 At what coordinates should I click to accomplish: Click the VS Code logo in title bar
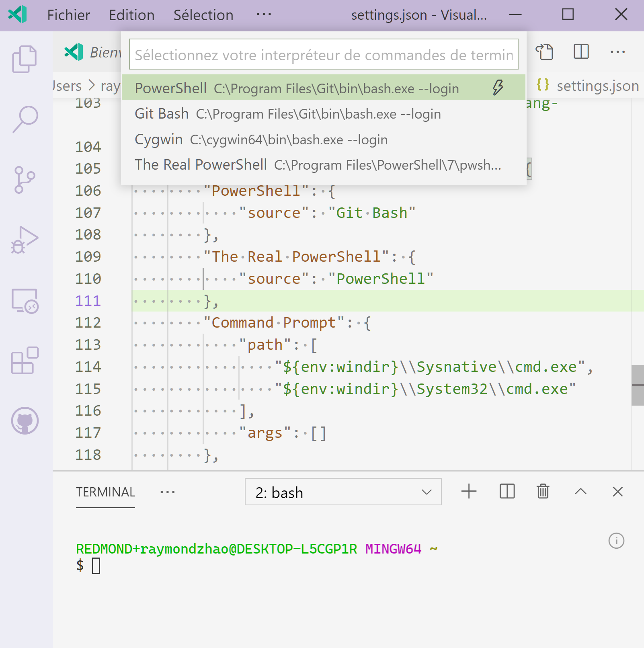[x=18, y=15]
